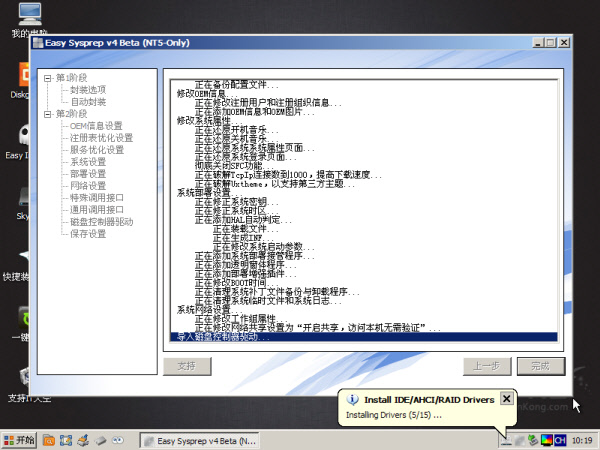Collapse the 第2阶段 tree node
Screen dimensions: 600x450
tap(47, 114)
